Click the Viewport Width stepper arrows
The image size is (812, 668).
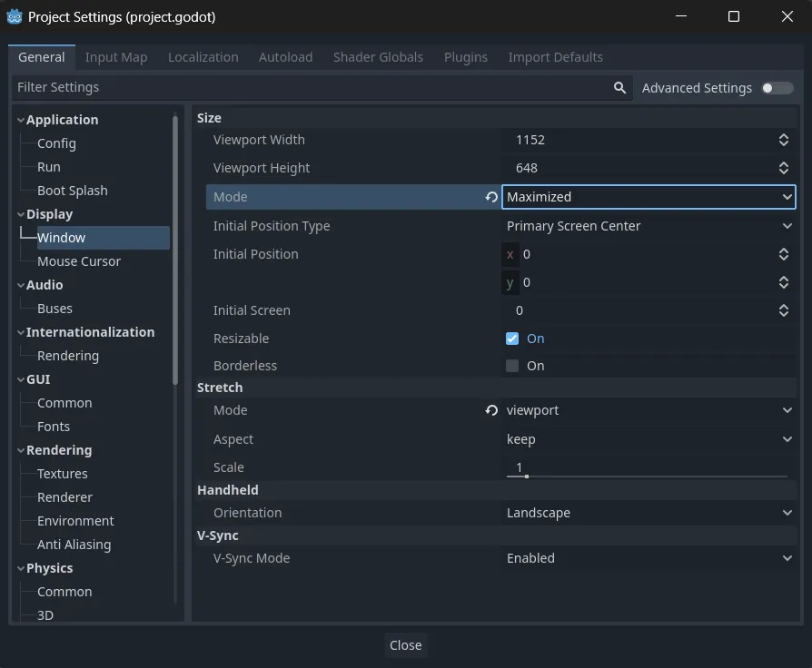(x=783, y=140)
